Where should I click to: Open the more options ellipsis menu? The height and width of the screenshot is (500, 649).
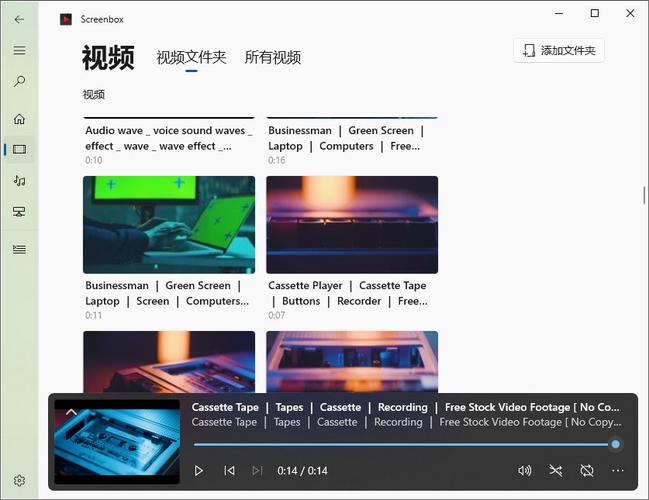(x=618, y=471)
